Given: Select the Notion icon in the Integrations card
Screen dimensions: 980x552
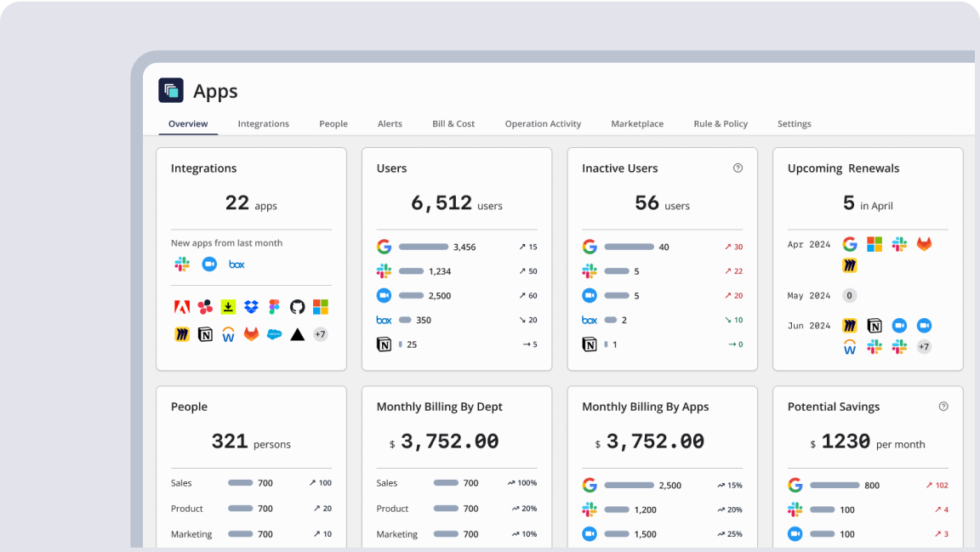Looking at the screenshot, I should 205,333.
